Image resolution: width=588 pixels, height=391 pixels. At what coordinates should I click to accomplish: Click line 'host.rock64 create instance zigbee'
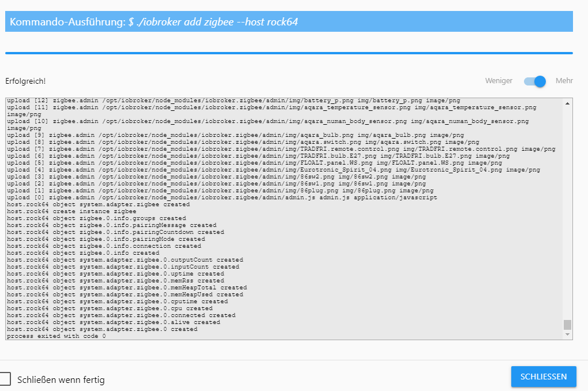[71, 211]
